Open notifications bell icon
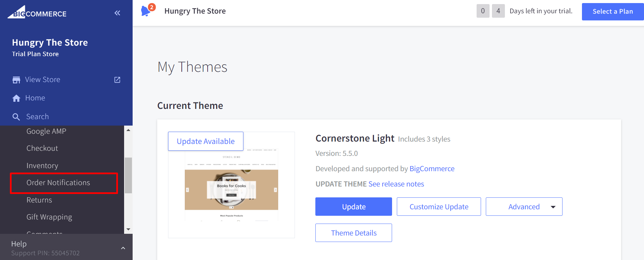The width and height of the screenshot is (644, 260). pyautogui.click(x=146, y=11)
